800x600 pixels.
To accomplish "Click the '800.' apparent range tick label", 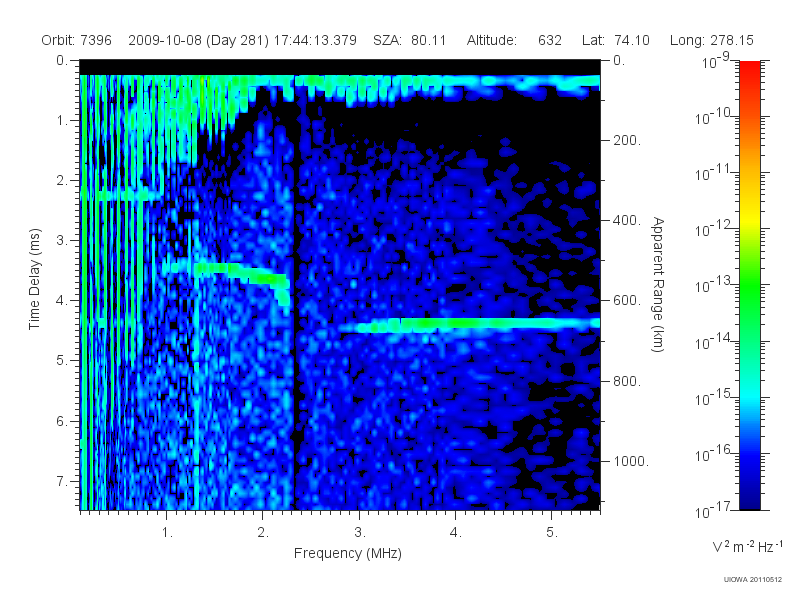I will [627, 381].
